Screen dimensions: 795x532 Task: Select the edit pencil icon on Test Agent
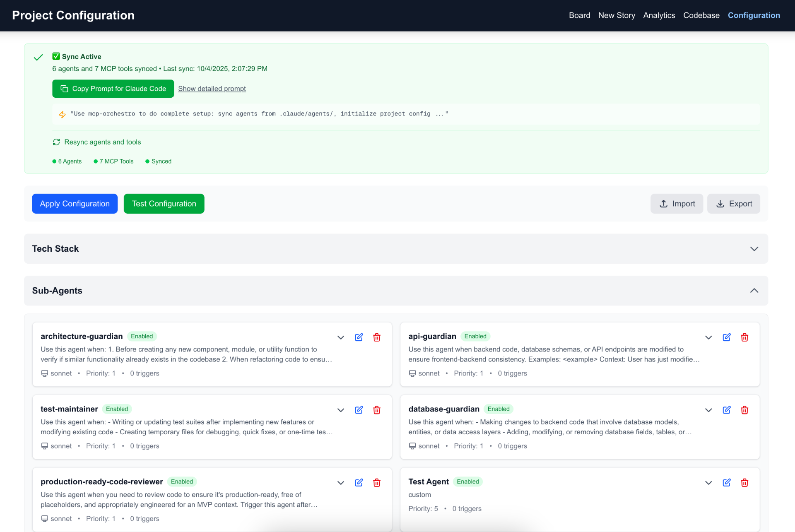(727, 482)
